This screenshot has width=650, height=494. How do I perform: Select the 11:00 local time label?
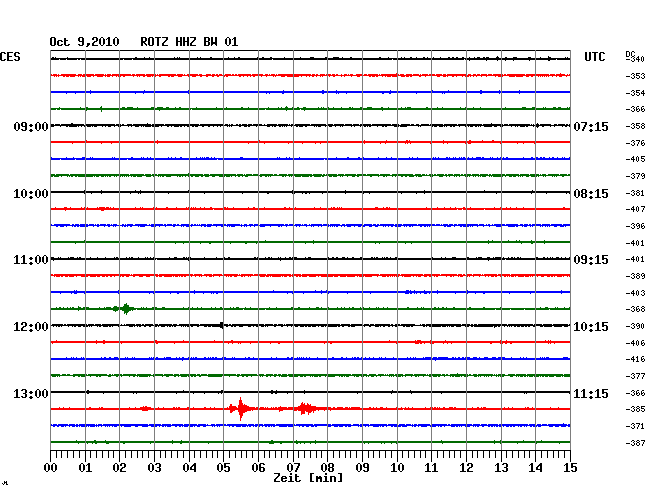tap(31, 260)
